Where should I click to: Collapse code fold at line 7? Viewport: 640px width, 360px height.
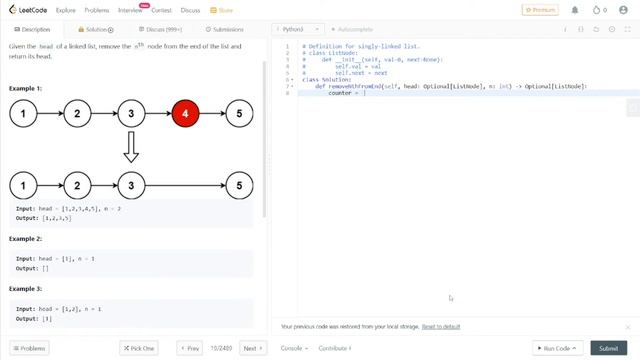[x=292, y=86]
